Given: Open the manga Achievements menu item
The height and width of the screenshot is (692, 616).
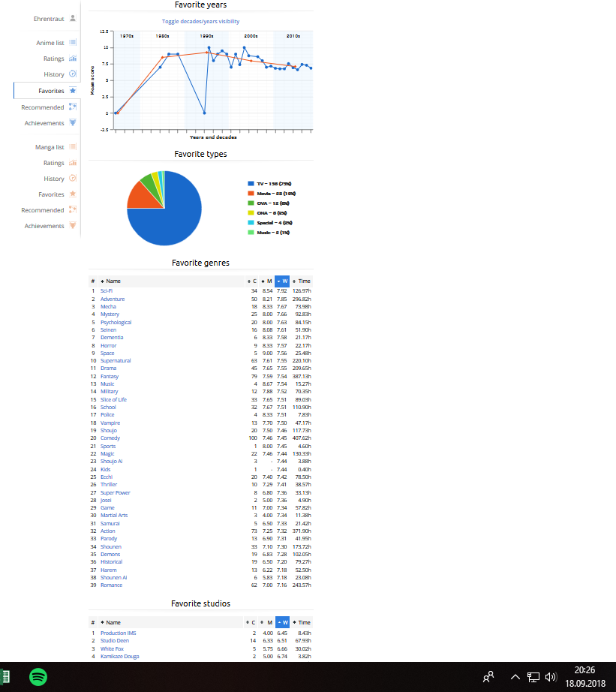Looking at the screenshot, I should 44,226.
